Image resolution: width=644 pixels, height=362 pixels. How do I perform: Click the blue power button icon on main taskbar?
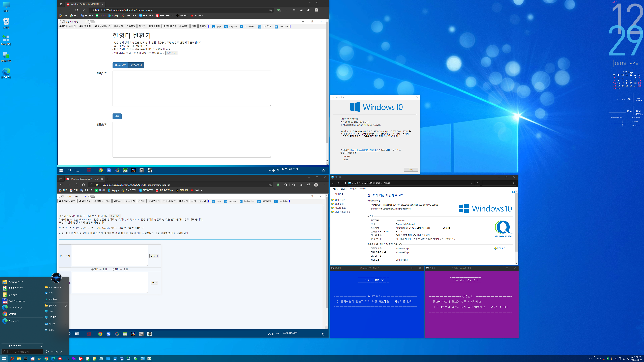[122, 358]
